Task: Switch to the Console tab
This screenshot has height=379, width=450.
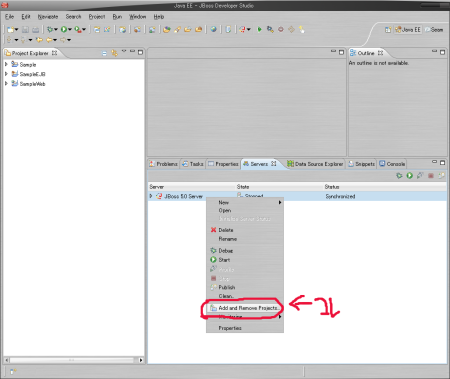Action: pos(392,164)
